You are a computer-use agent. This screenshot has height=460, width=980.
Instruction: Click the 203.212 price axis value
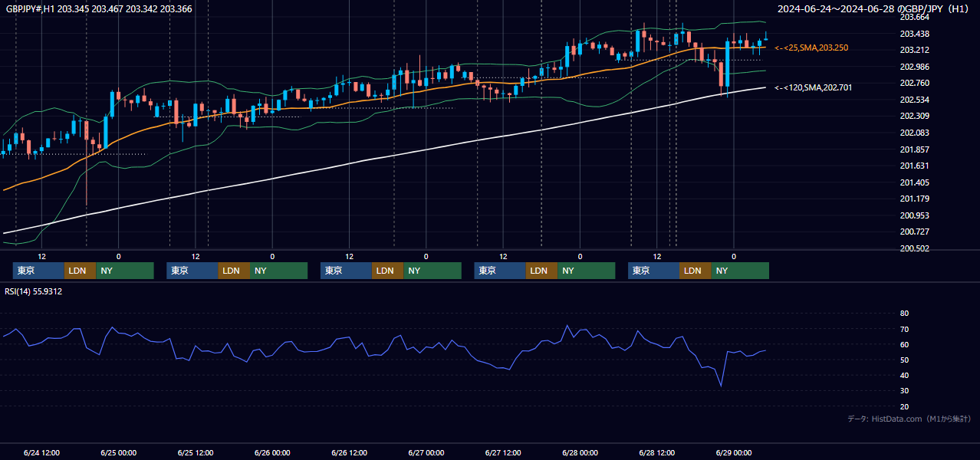[914, 50]
